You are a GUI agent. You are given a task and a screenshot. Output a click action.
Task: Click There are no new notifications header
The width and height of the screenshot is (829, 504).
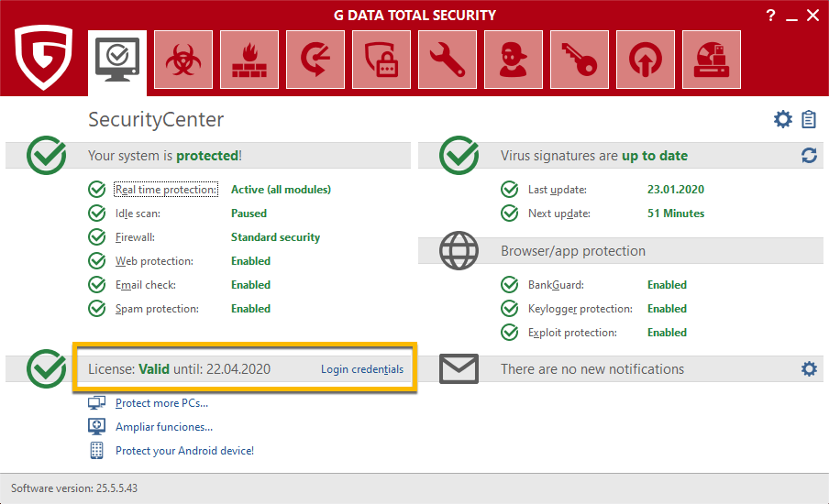point(592,368)
